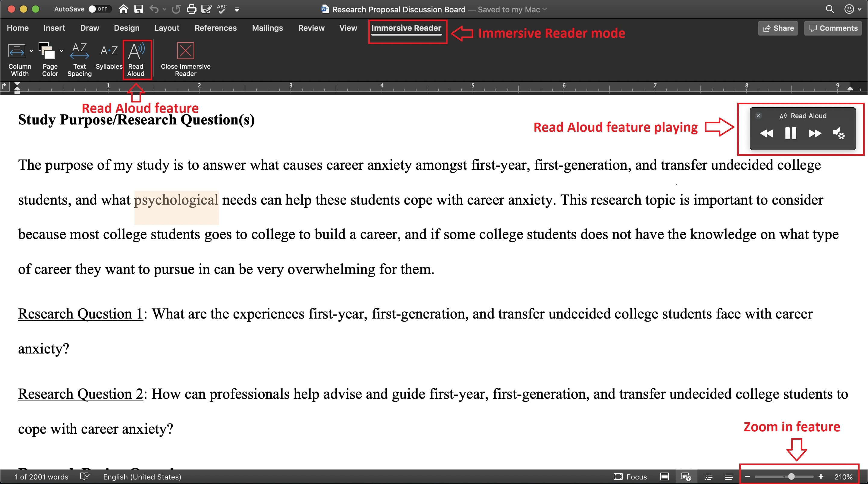Click the Print icon in quick access toolbar
The width and height of the screenshot is (868, 484).
pos(191,9)
